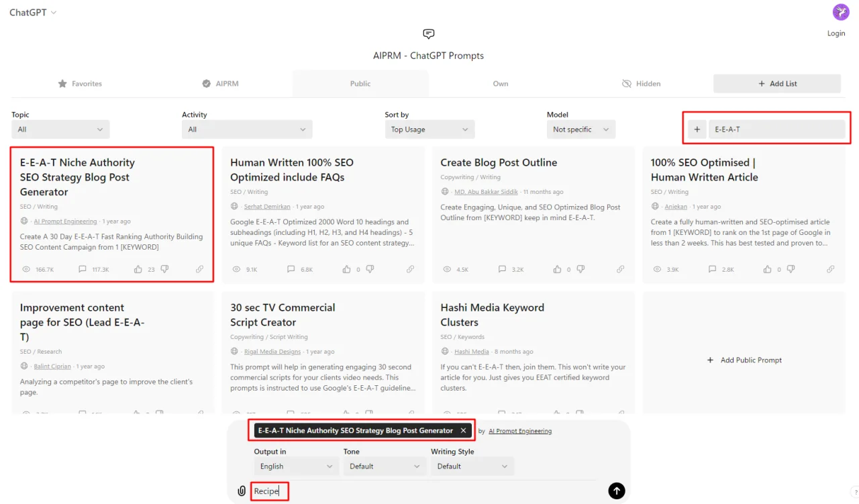Copy link of E-E-A-T Niche Authority prompt
Image resolution: width=859 pixels, height=504 pixels.
click(200, 269)
